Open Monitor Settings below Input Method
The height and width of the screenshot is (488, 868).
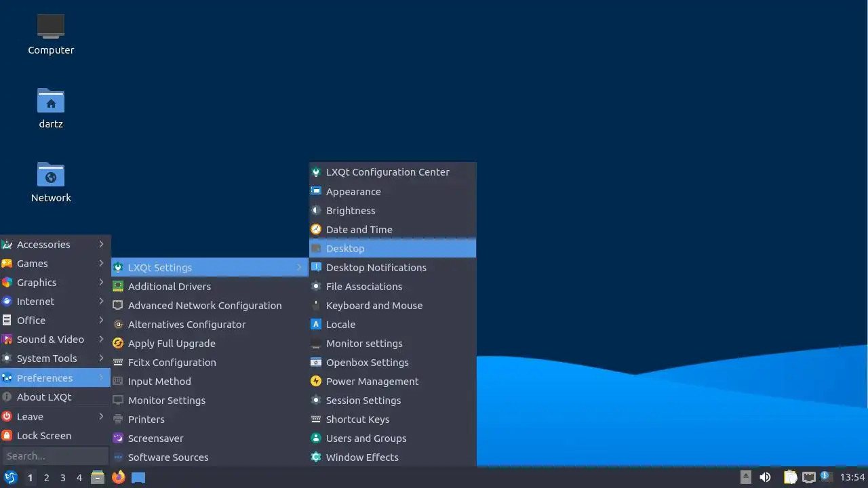[x=210, y=401]
